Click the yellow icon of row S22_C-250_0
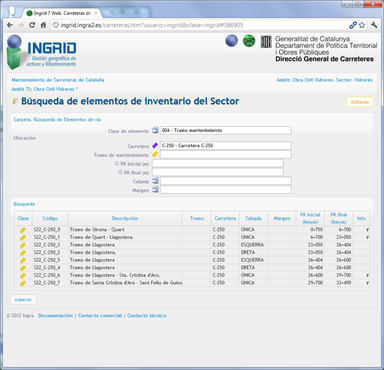 [23, 230]
